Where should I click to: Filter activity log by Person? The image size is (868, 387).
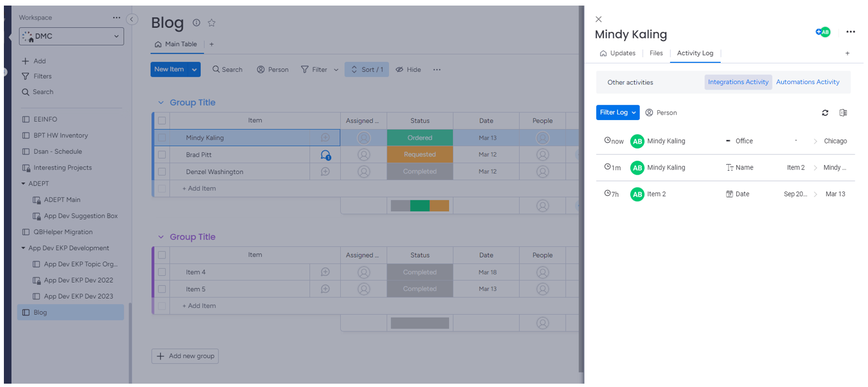661,112
